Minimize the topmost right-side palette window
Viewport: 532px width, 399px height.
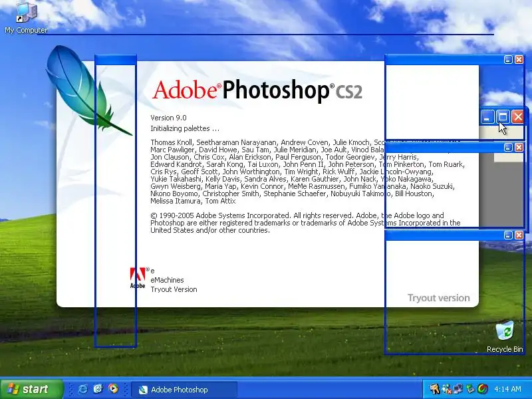coord(508,60)
